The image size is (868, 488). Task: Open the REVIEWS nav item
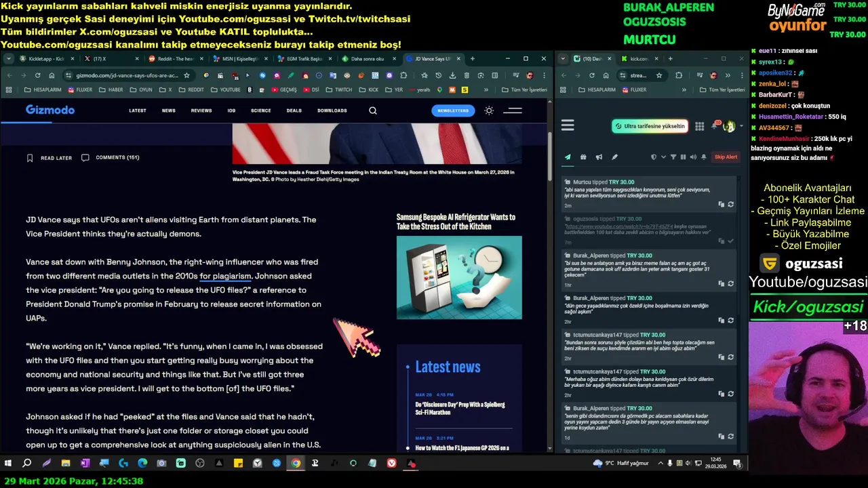click(201, 110)
